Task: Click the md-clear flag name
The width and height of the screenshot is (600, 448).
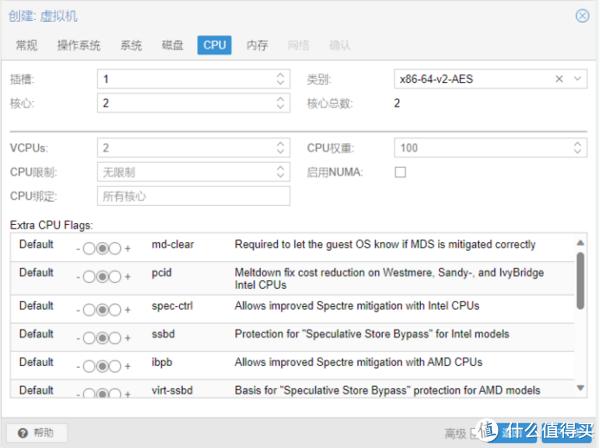Action: tap(173, 244)
